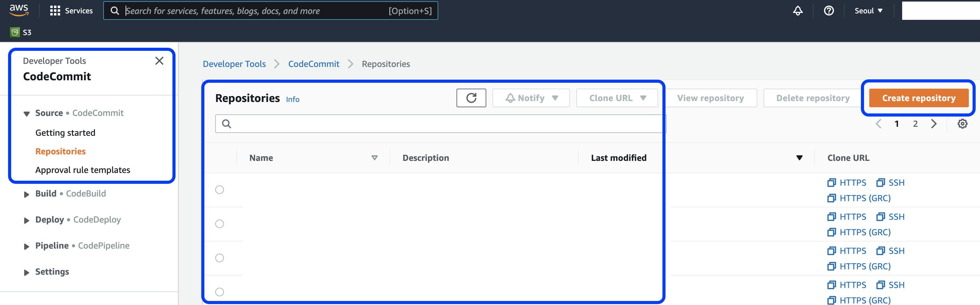Open the Clone URL dropdown
The width and height of the screenshot is (980, 305).
click(x=617, y=98)
